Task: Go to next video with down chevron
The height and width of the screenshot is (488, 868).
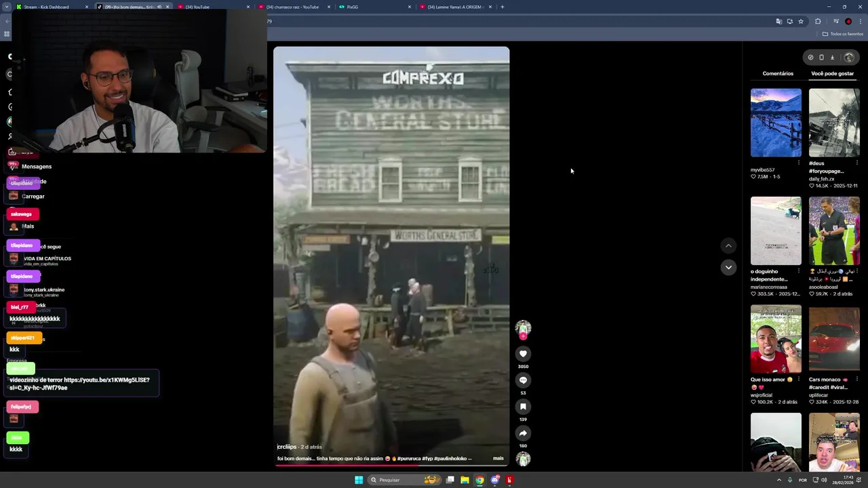Action: 728,268
